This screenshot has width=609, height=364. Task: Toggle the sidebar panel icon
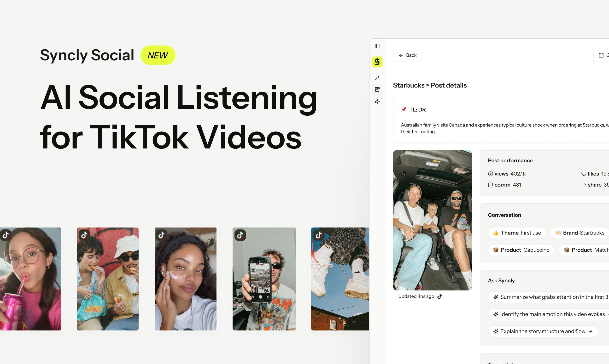point(377,46)
